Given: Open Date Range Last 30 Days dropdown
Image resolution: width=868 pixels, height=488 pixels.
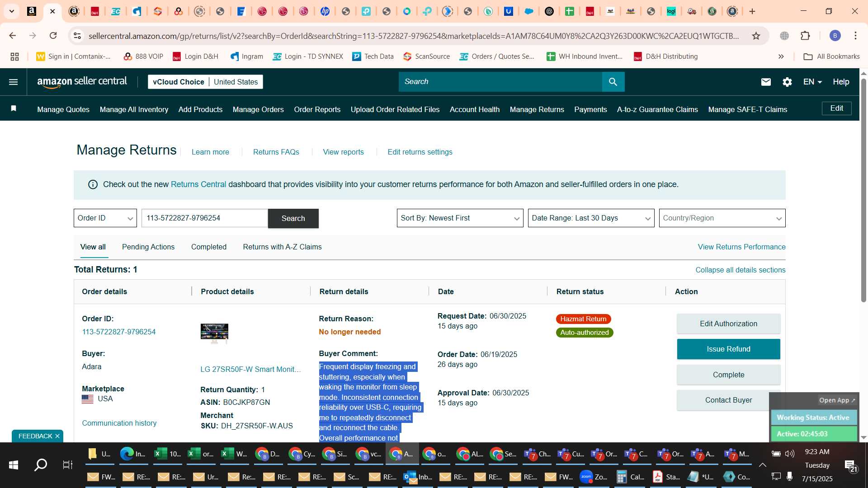Looking at the screenshot, I should click(x=591, y=218).
